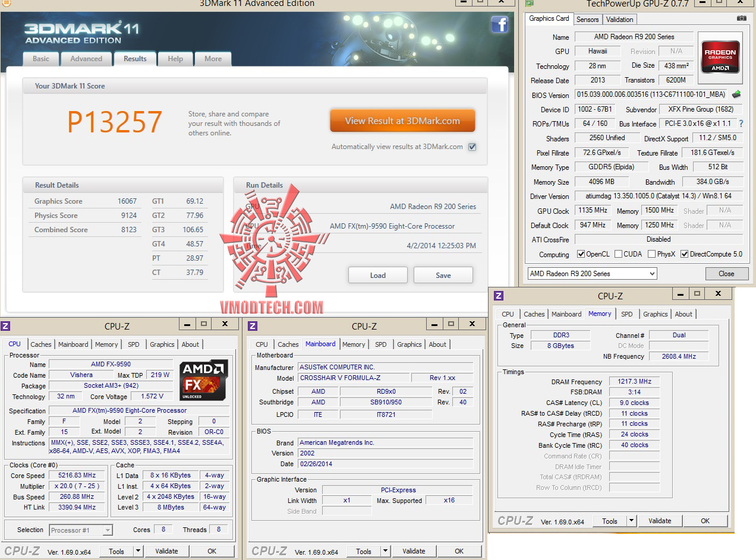Click the CPU-Z title bar icon of the CPU tab window

5,325
